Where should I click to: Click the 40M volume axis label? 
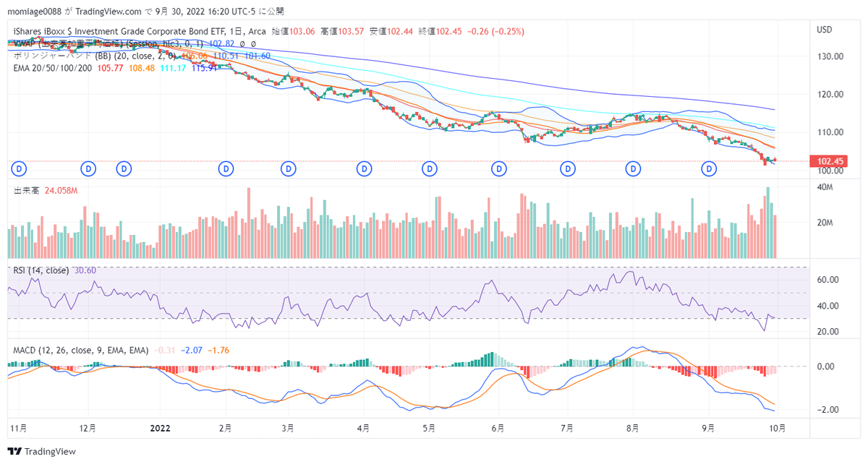coord(826,188)
